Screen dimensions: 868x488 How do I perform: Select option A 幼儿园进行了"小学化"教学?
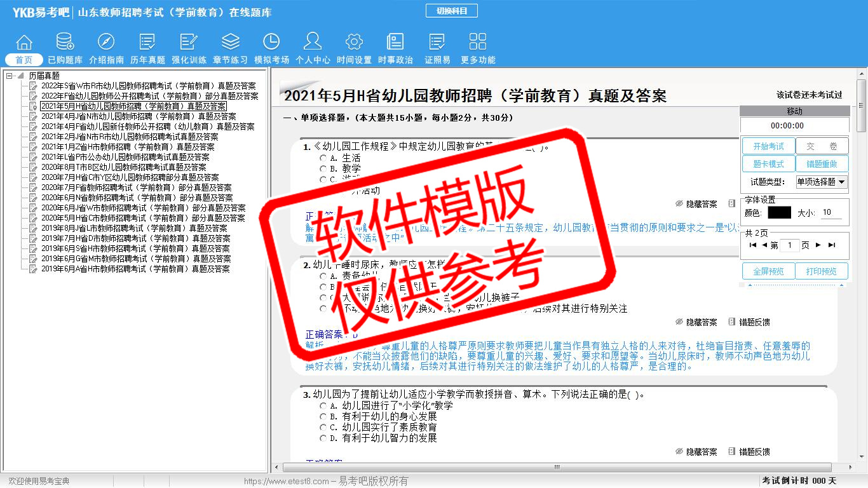point(323,406)
